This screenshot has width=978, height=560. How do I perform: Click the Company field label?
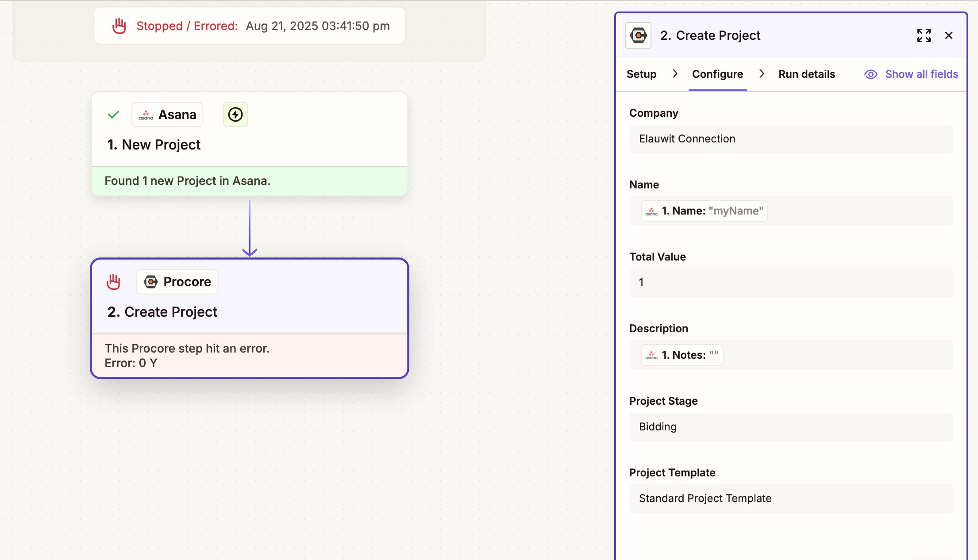pos(654,113)
